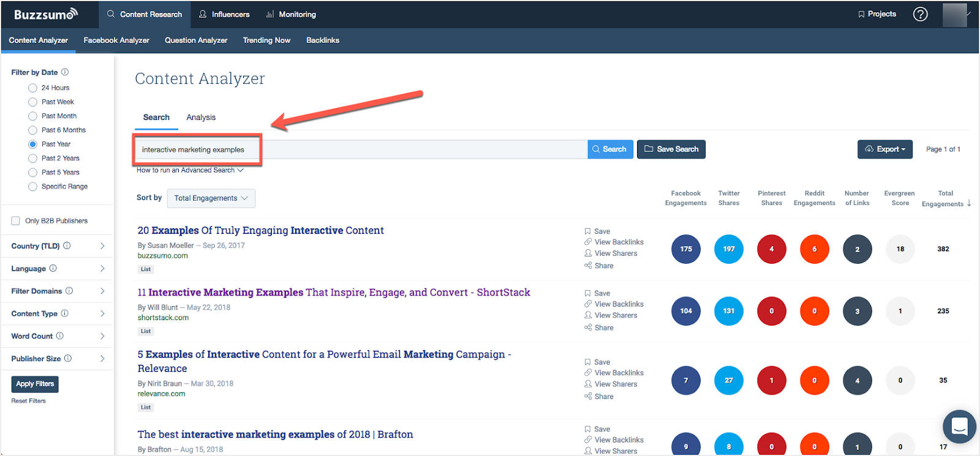The image size is (980, 456).
Task: Click Reset Filters link
Action: tap(28, 401)
